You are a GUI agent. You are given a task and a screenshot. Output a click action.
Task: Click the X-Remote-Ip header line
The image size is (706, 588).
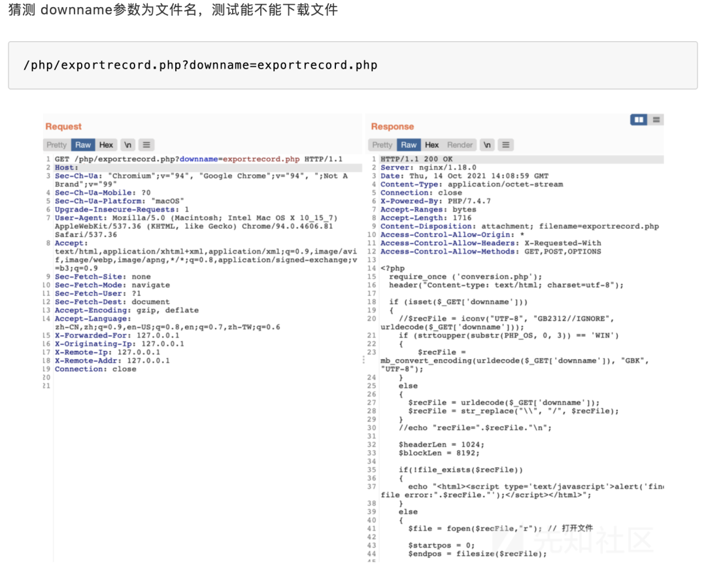(107, 352)
